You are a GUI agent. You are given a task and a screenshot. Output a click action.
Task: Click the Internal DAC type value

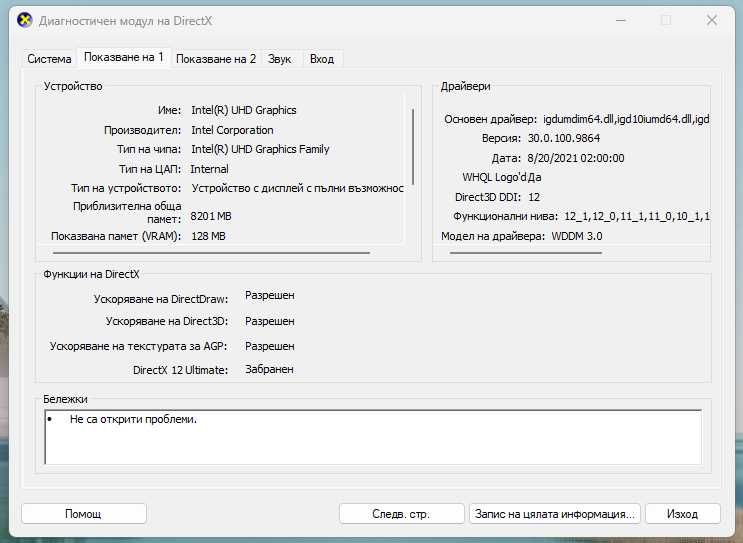pos(209,169)
